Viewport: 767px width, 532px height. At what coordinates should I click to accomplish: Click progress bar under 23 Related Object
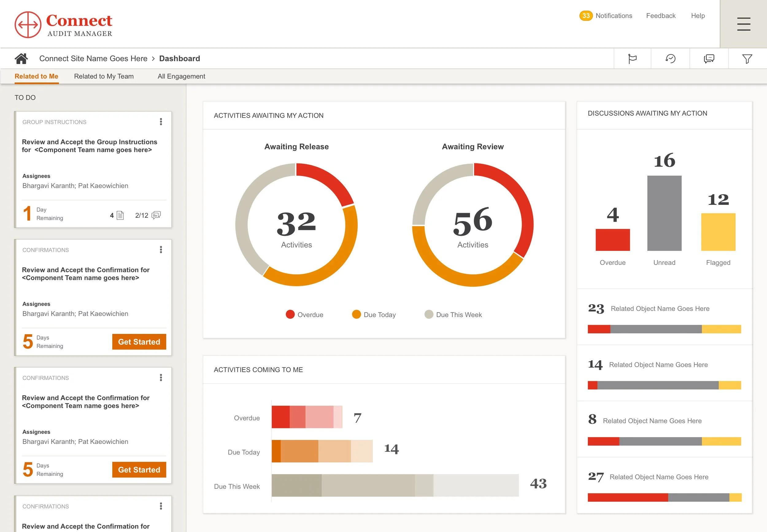click(664, 329)
